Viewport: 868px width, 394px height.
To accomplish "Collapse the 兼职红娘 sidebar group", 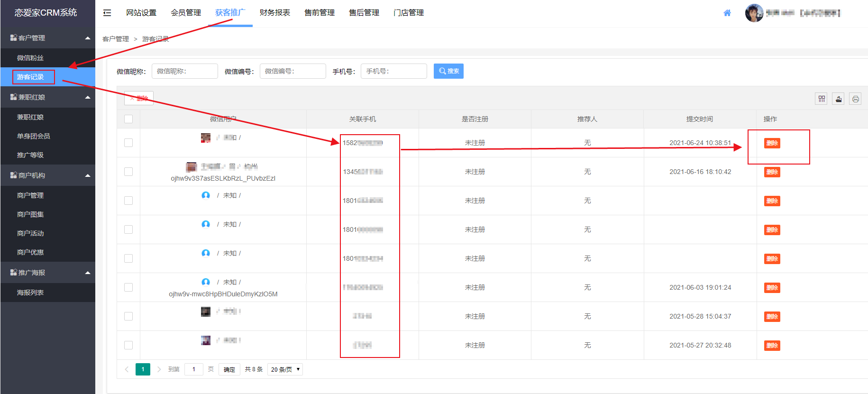I will tap(88, 97).
